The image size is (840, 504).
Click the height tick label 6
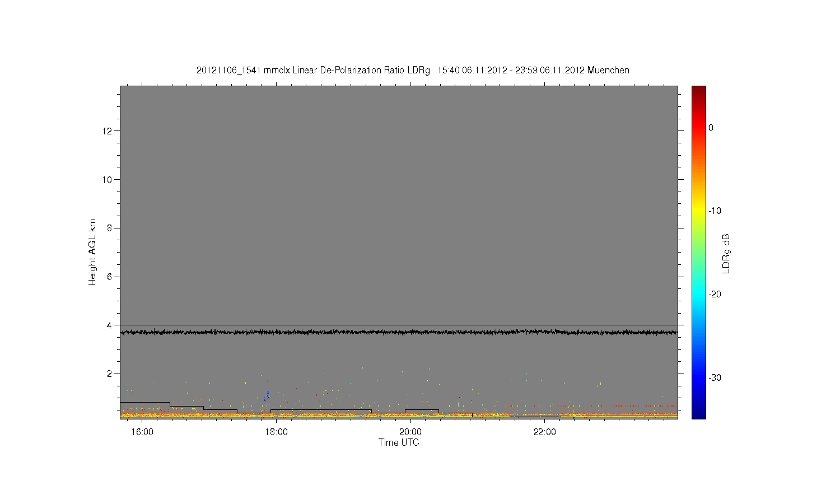coord(110,277)
